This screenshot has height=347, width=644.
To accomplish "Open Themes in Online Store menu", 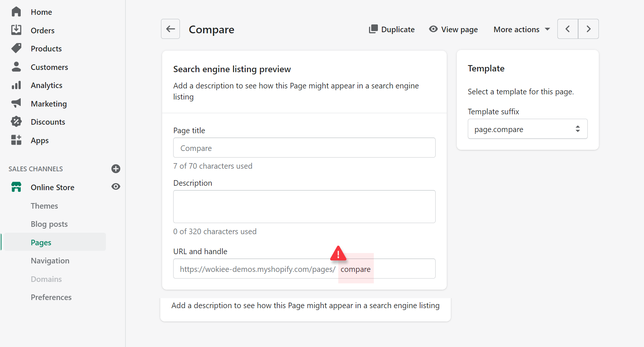I will (44, 206).
